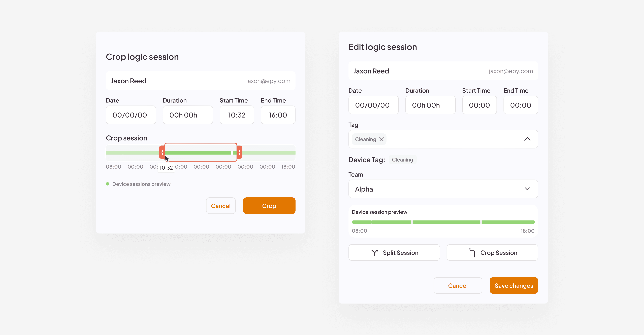Click the 10:32 timeline tooltip
The height and width of the screenshot is (335, 644).
pos(166,168)
